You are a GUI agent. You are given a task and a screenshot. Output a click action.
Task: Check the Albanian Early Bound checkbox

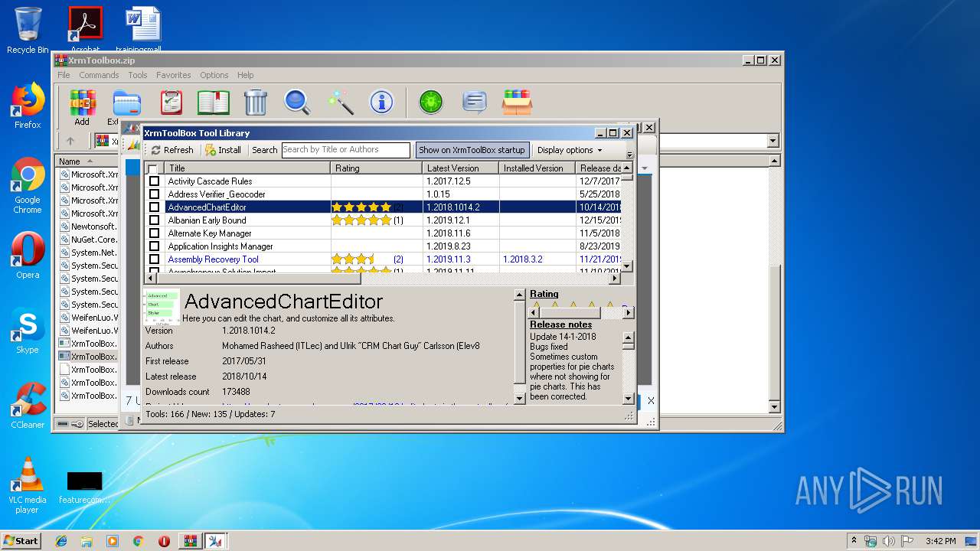pos(154,220)
